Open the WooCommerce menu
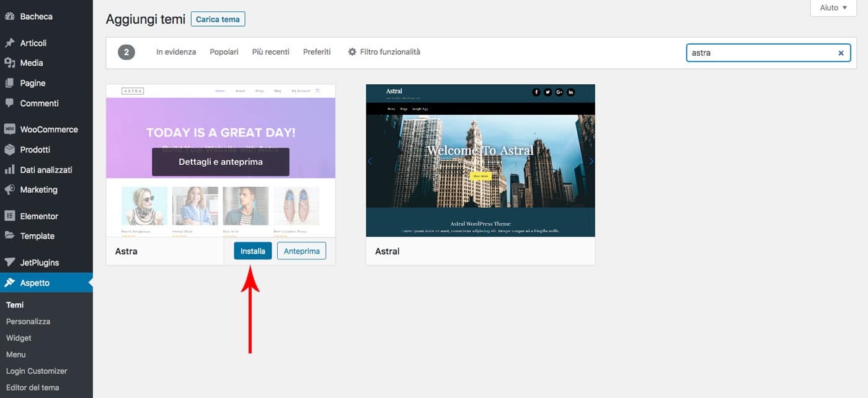This screenshot has width=868, height=398. point(46,130)
